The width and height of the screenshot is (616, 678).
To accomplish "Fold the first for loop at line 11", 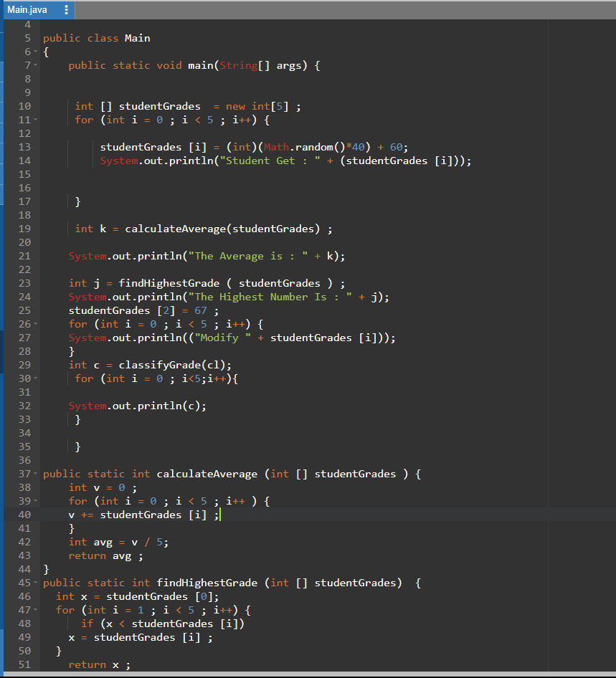I will coord(36,119).
